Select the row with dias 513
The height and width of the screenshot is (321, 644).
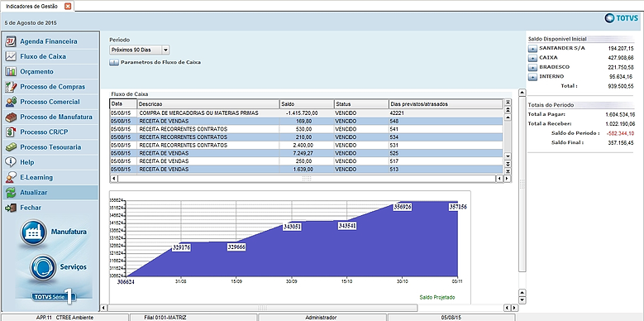306,170
